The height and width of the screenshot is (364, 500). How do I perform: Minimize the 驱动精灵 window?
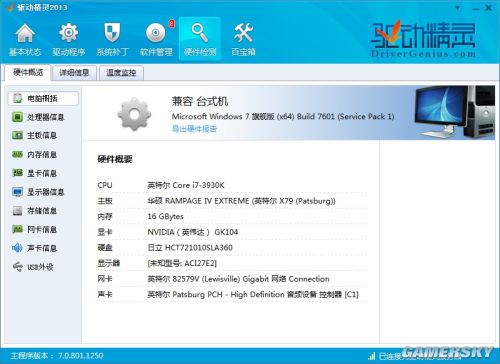point(476,8)
